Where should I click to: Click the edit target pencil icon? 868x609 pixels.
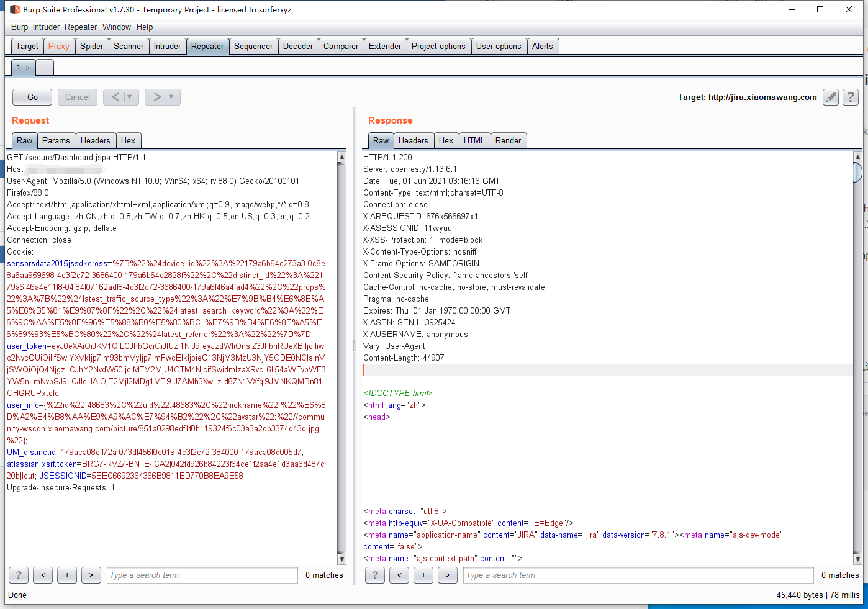click(x=830, y=97)
